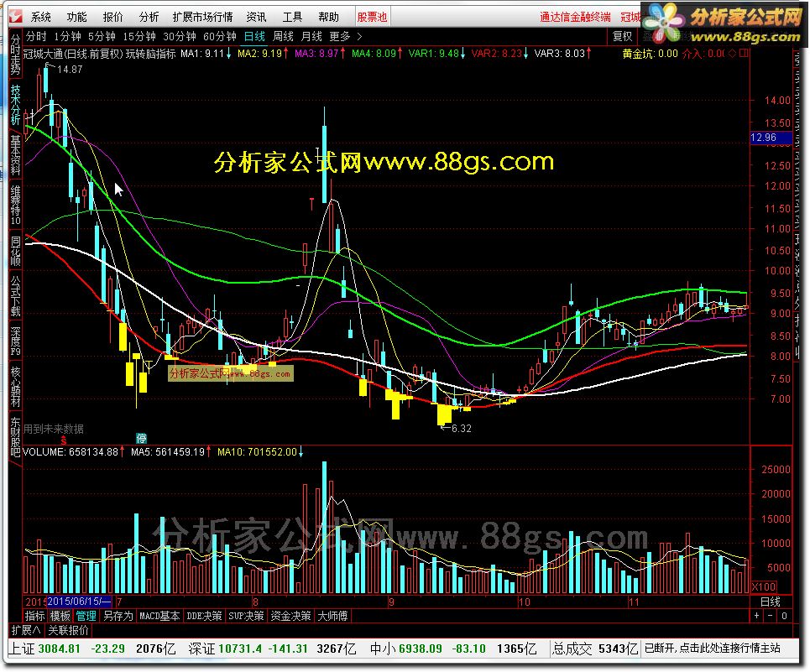Open the 分析 menu
The width and height of the screenshot is (810, 672).
[x=149, y=17]
